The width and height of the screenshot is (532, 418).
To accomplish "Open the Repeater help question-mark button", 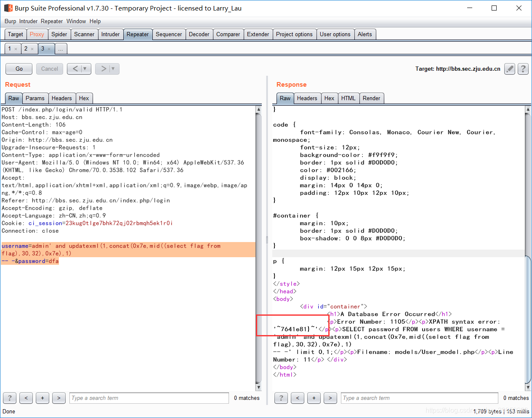I will [523, 69].
